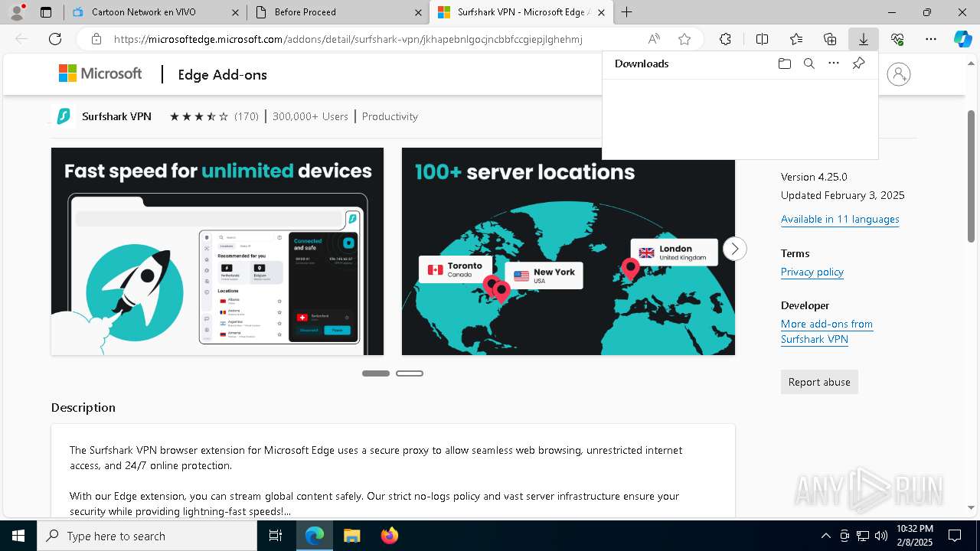Reload the page with the refresh icon

click(55, 39)
